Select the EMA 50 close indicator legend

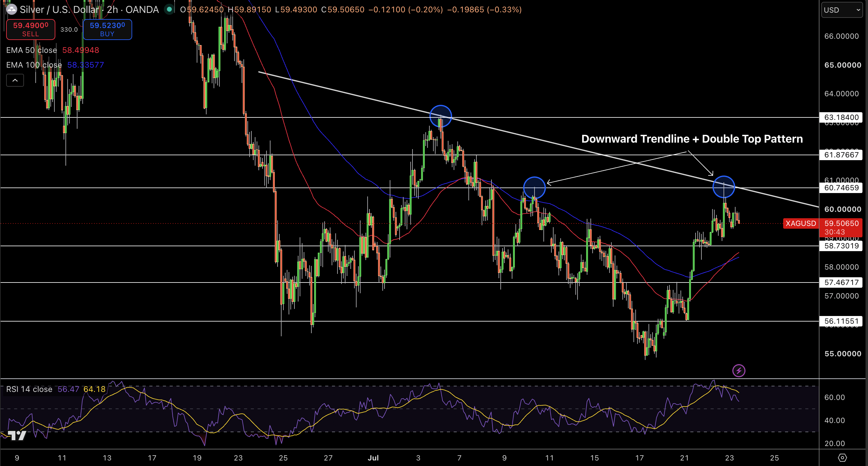coord(32,50)
